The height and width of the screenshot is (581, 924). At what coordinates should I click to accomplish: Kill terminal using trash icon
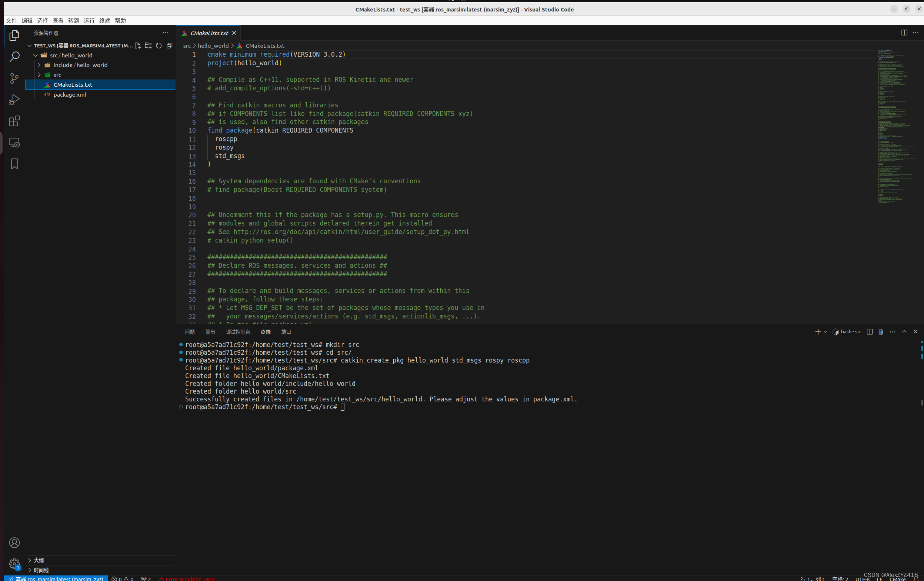point(881,331)
